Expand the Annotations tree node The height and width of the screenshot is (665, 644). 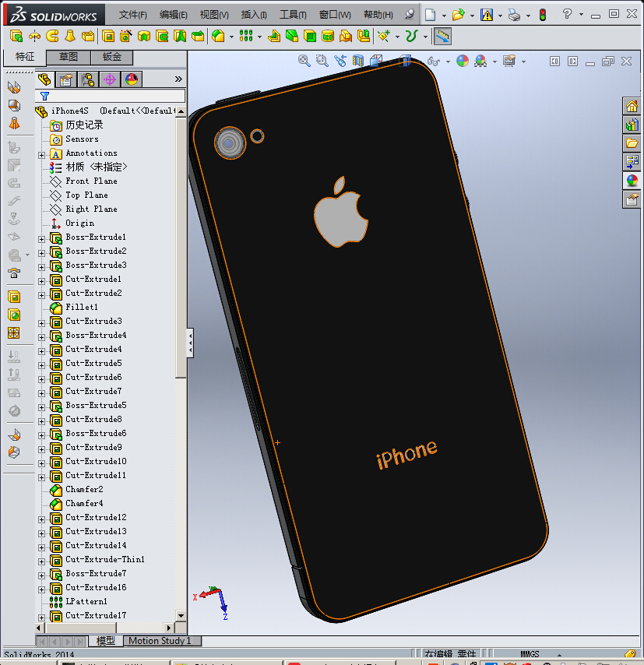41,155
